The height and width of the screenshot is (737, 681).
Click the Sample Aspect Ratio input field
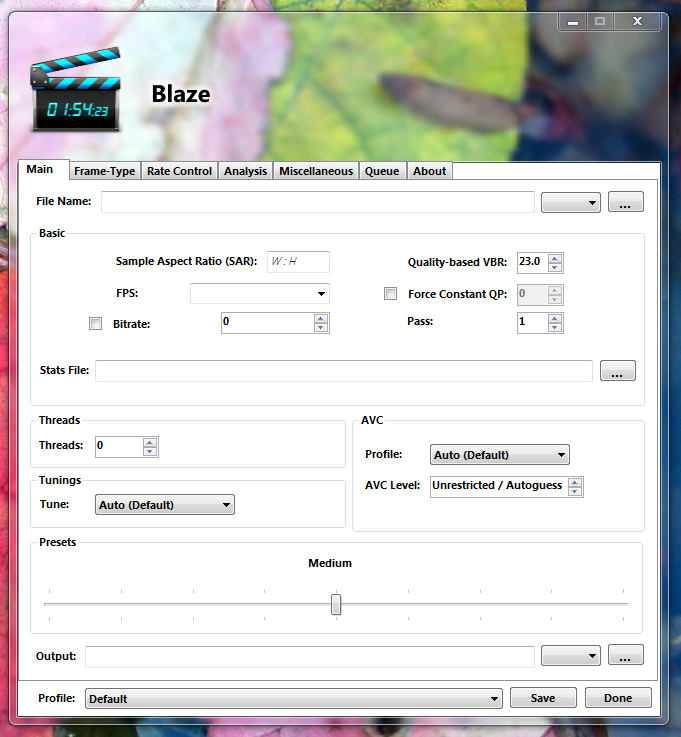(298, 262)
